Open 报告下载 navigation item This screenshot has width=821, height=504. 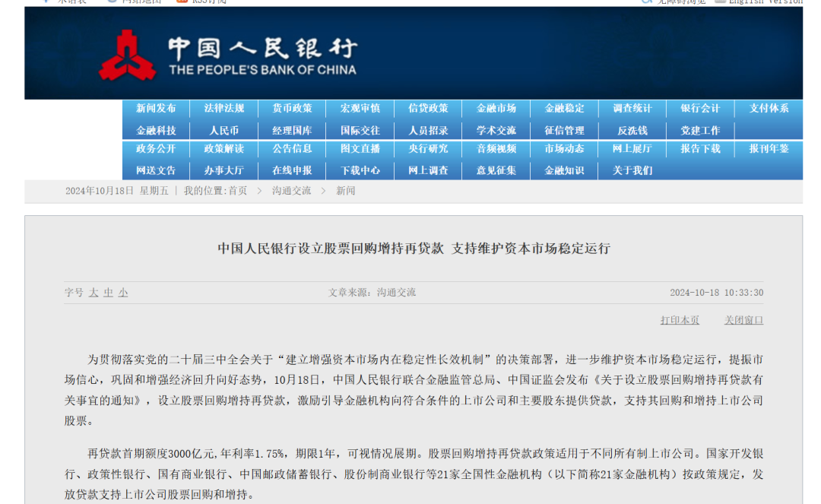coord(701,149)
